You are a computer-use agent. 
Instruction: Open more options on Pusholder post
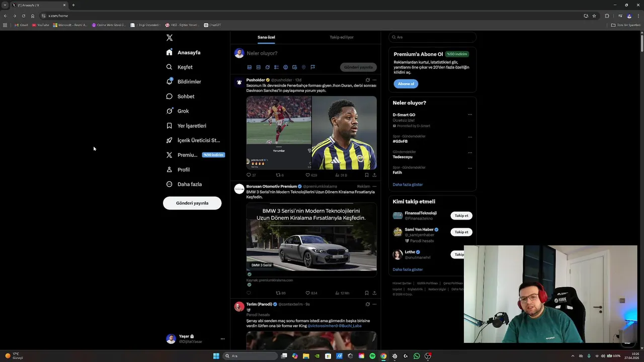374,80
